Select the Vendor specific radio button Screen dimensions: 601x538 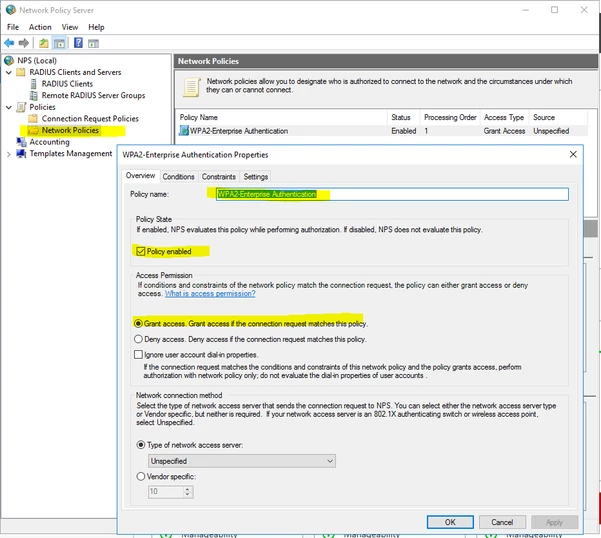tap(141, 476)
